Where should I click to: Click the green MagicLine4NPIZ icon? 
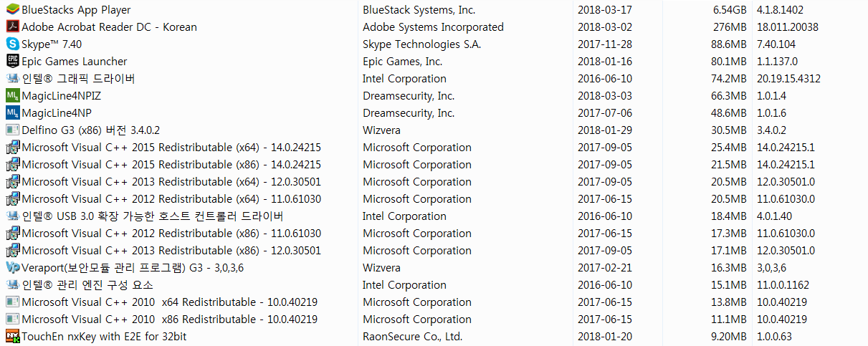pyautogui.click(x=12, y=96)
